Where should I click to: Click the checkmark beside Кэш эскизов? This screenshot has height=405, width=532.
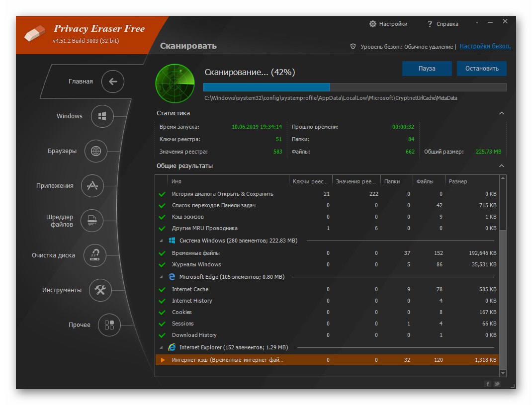[x=162, y=217]
